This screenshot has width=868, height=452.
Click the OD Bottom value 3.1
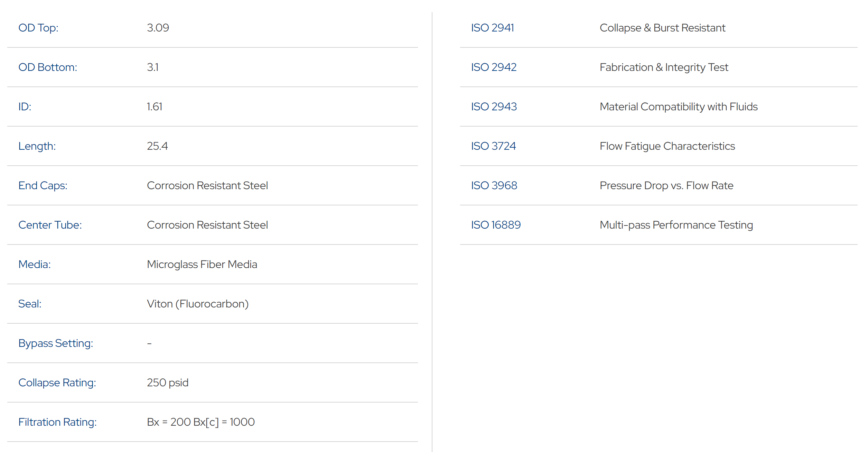click(152, 67)
